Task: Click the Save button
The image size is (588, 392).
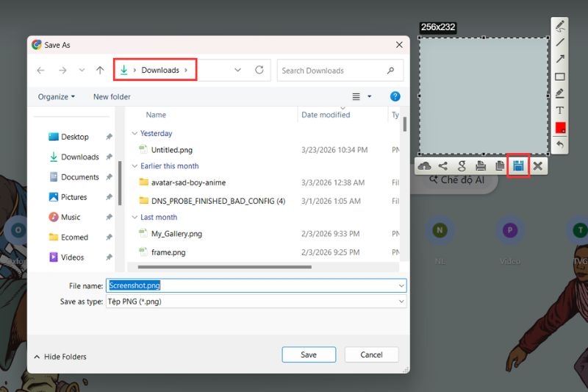Action: click(309, 354)
